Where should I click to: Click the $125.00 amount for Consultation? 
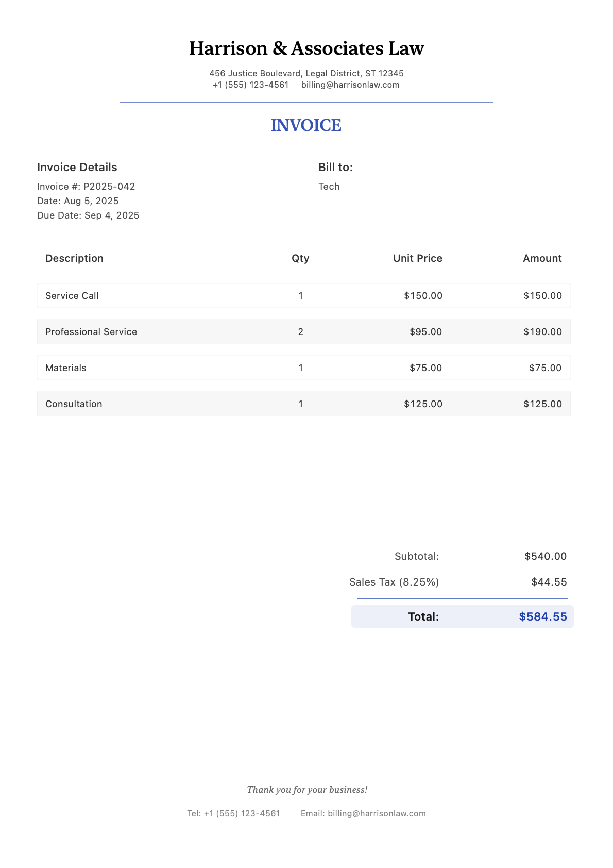[542, 404]
